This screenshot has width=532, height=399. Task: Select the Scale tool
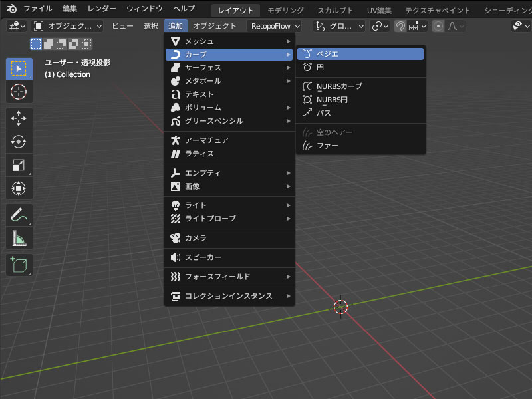coord(19,165)
